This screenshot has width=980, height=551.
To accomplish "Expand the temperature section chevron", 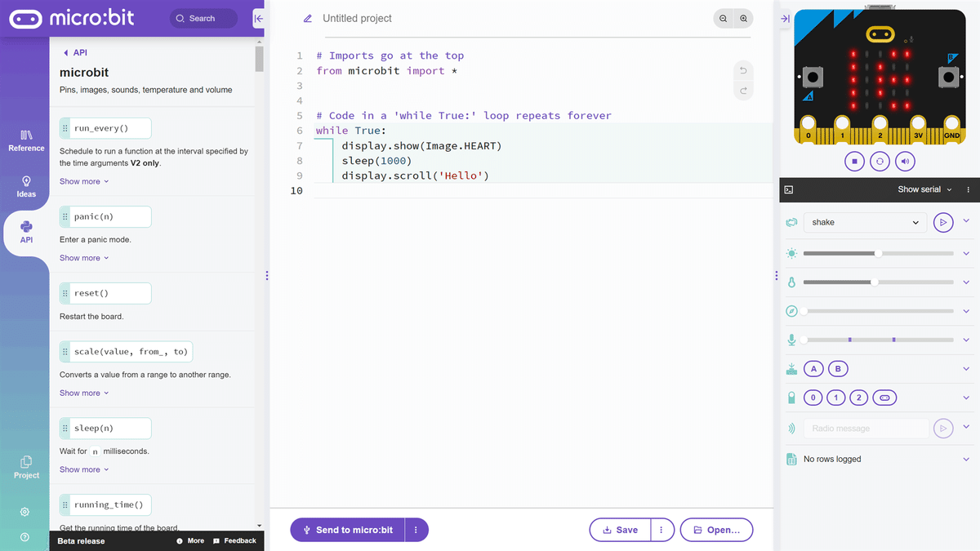I will point(966,282).
